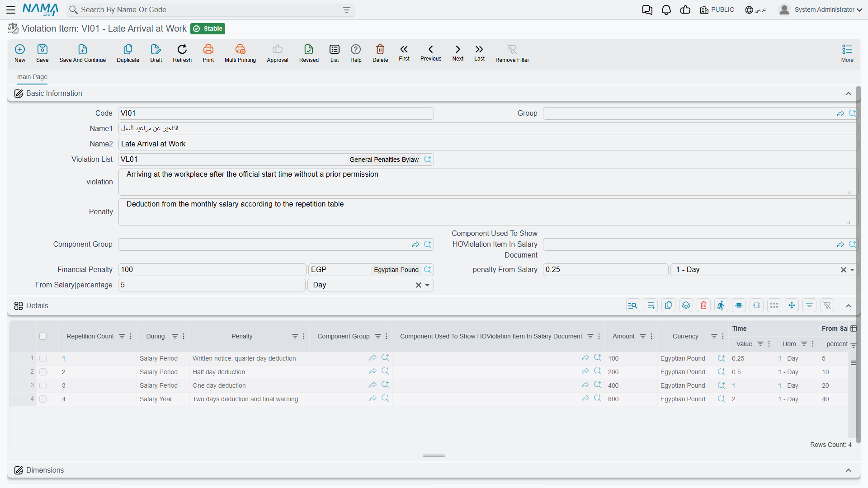Image resolution: width=868 pixels, height=488 pixels.
Task: Collapse the Basic Information section
Action: click(x=849, y=94)
